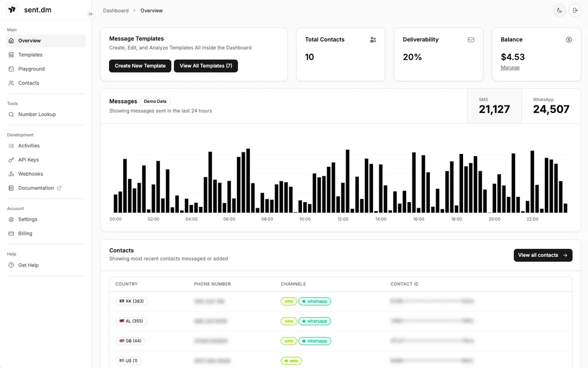Open the Number Lookup tool
Viewport: 588px width, 368px height.
(45, 114)
